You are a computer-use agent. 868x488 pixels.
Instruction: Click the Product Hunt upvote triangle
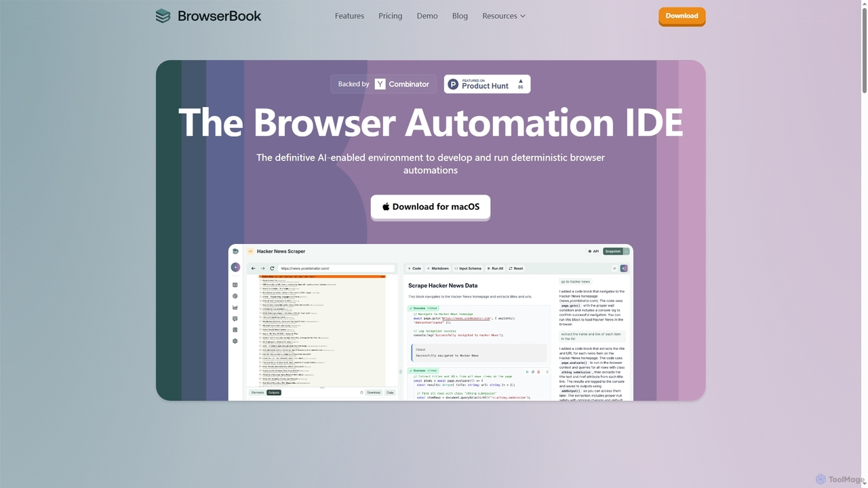(521, 81)
